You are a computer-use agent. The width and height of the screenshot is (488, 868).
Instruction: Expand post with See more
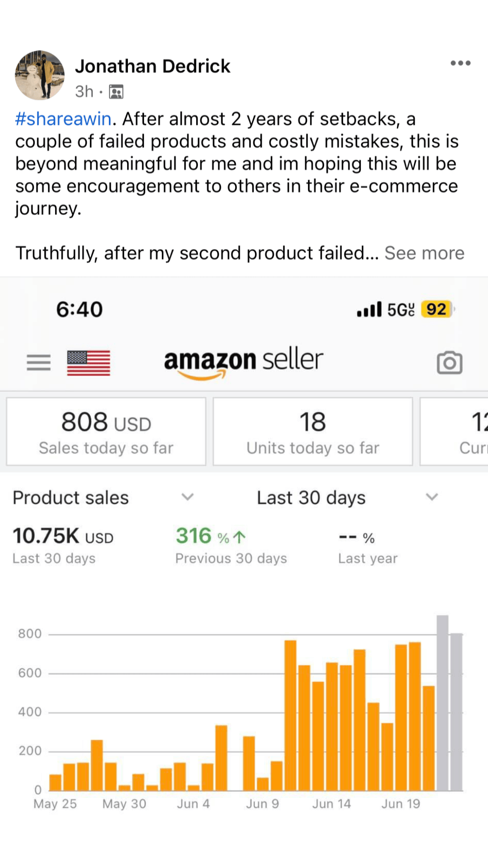coord(424,253)
